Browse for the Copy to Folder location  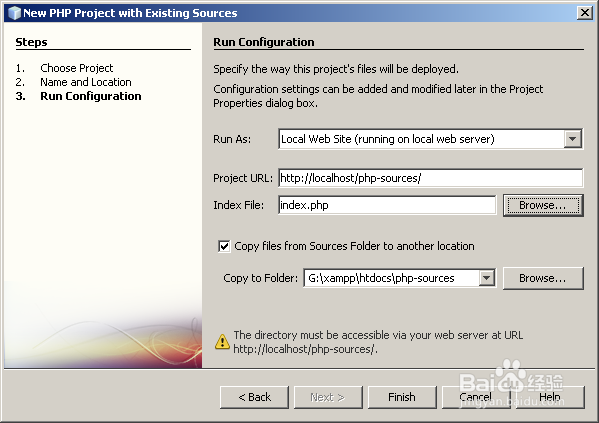[543, 278]
